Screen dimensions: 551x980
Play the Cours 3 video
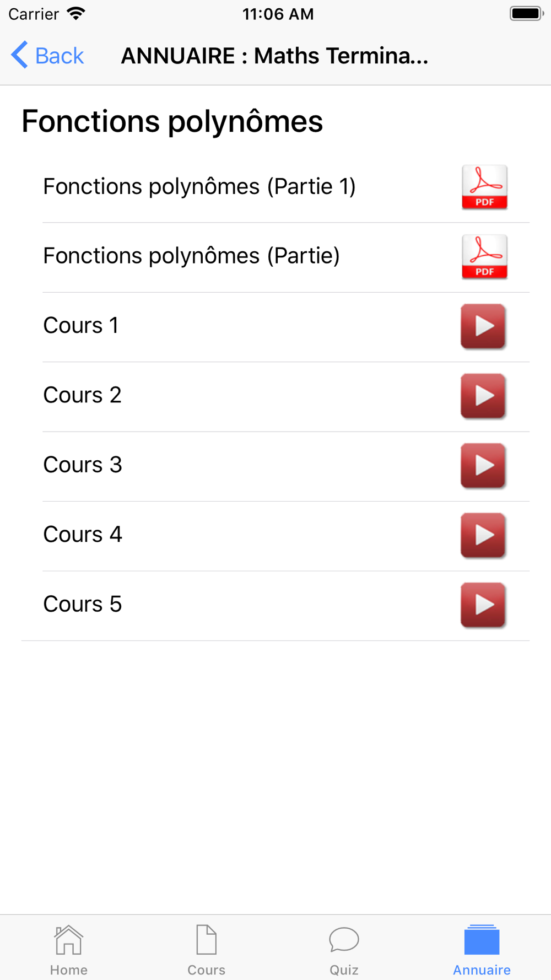[483, 466]
